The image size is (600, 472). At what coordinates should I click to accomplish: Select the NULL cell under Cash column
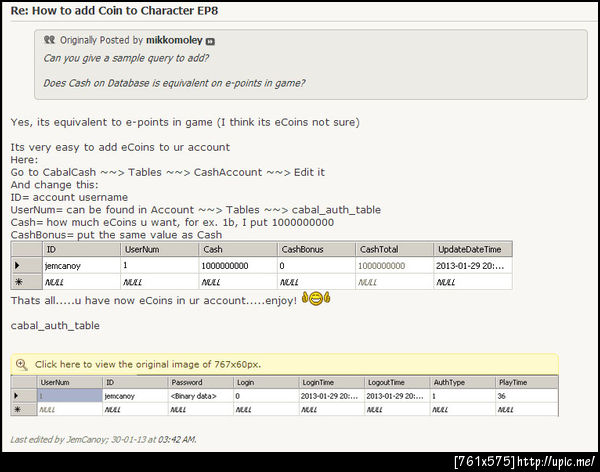(x=238, y=282)
